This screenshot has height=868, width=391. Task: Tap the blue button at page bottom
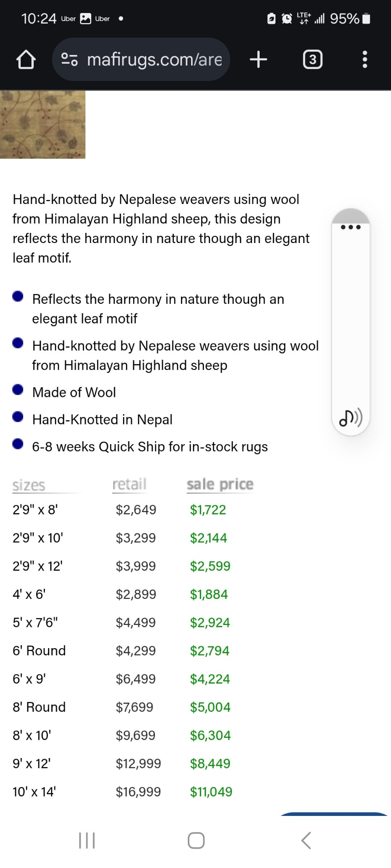[333, 814]
